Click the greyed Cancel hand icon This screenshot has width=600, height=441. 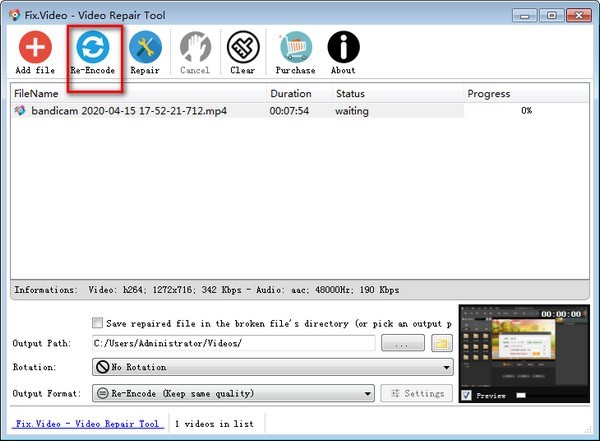195,52
